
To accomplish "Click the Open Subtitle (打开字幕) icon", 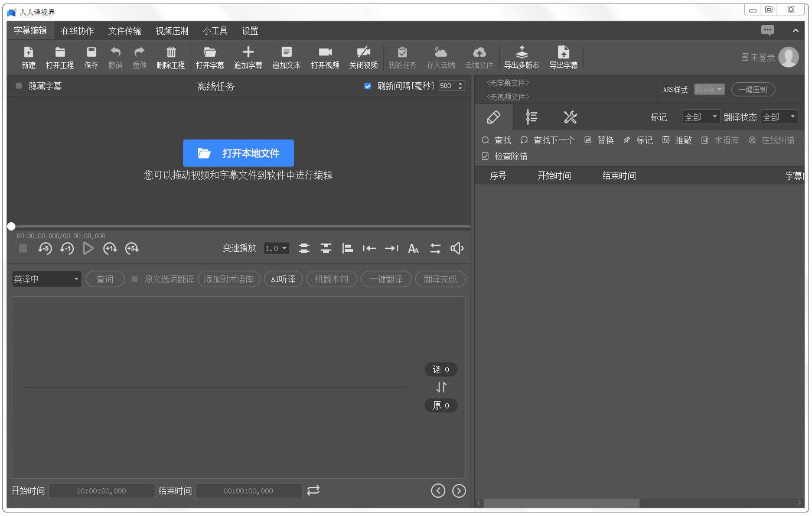I will [210, 53].
